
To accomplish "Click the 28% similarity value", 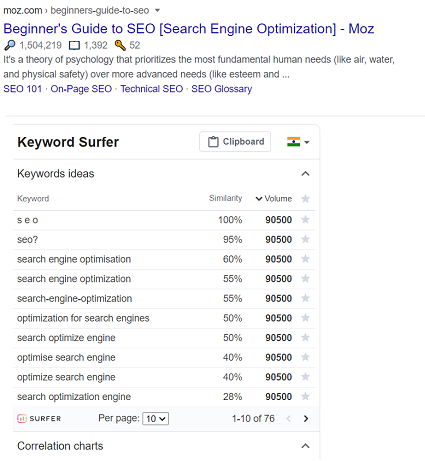I will pos(232,397).
